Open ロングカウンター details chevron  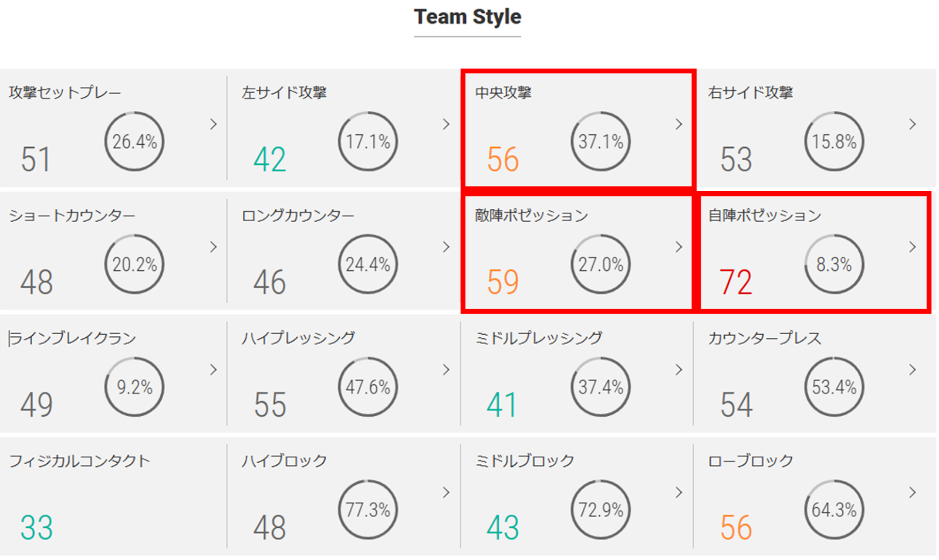coord(446,247)
